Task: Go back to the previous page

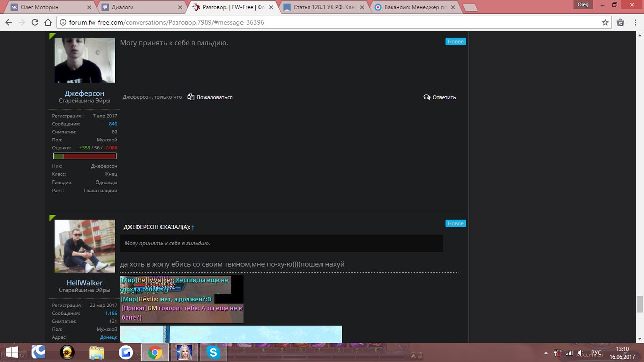Action: pyautogui.click(x=9, y=23)
